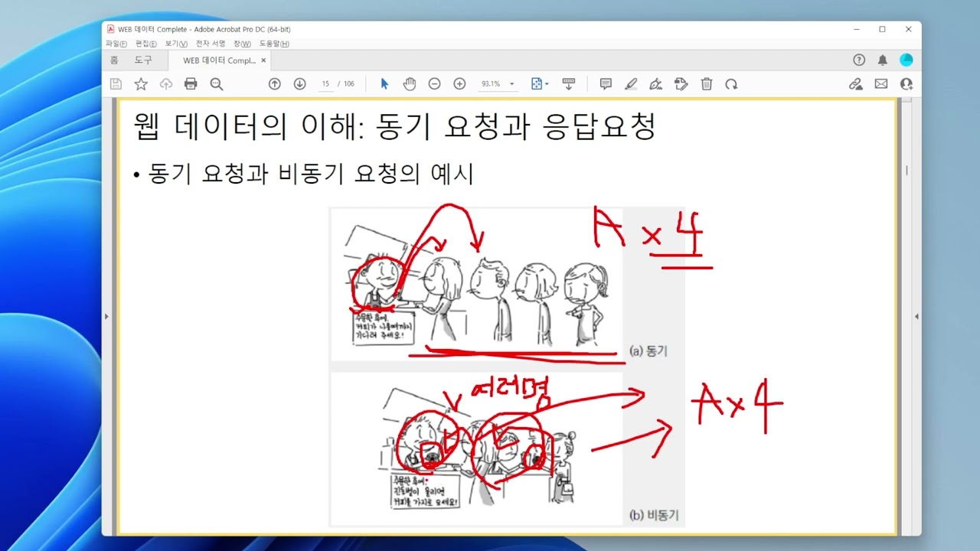Open the help question mark icon

859,60
